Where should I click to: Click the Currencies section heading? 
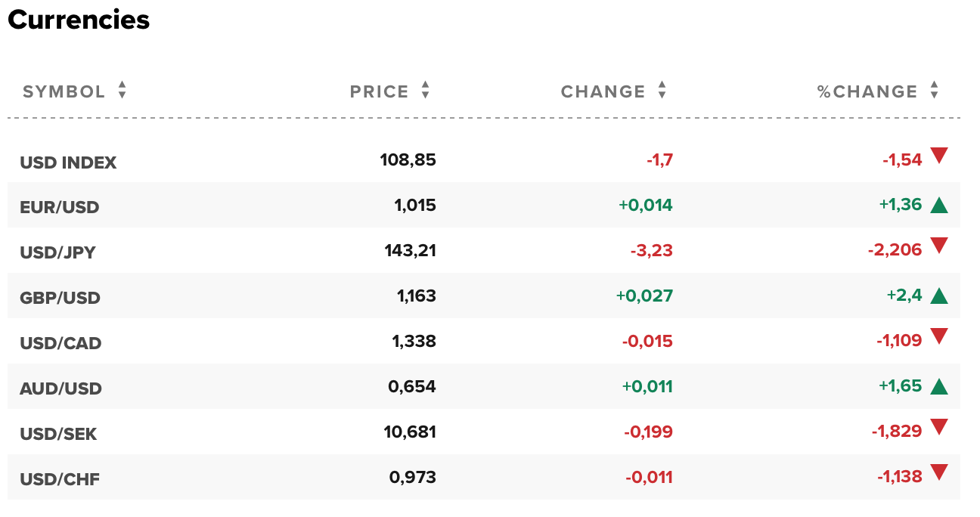pyautogui.click(x=78, y=20)
